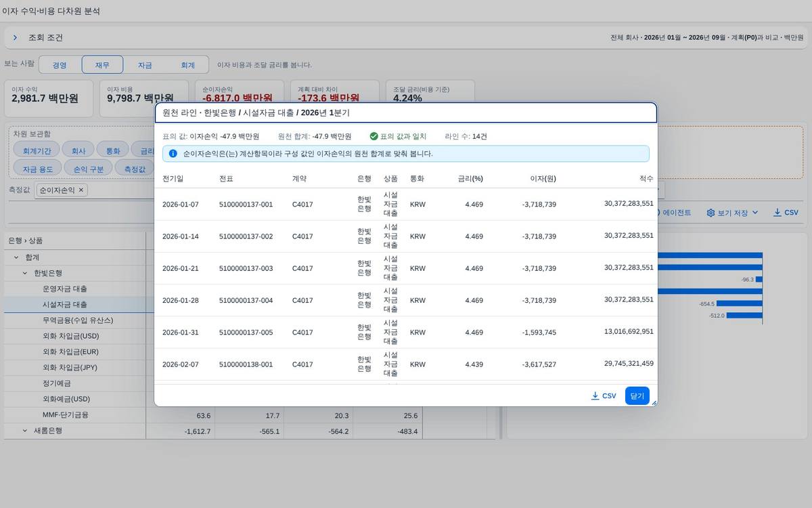Screen dimensions: 812x508
Task: Select the 외화 차입금(EUR) row
Action: pos(74,352)
